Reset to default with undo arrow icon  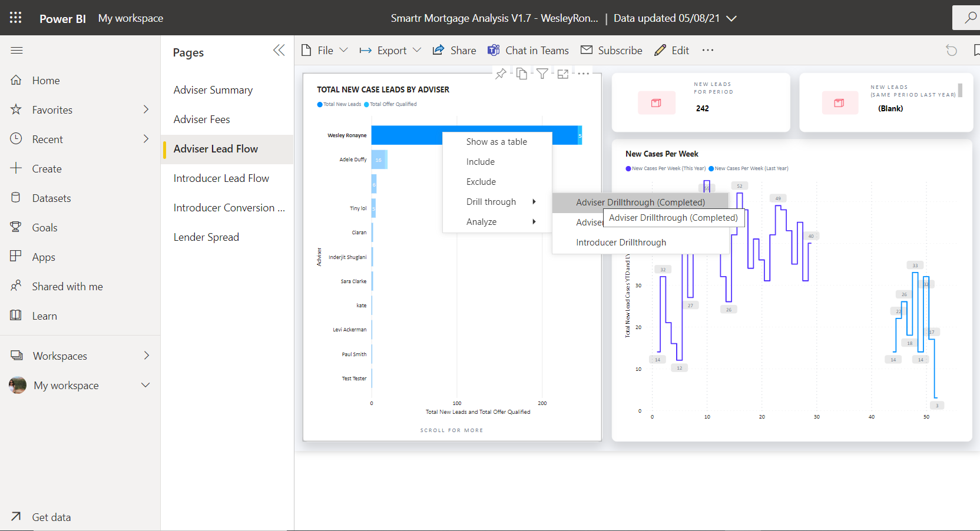951,51
